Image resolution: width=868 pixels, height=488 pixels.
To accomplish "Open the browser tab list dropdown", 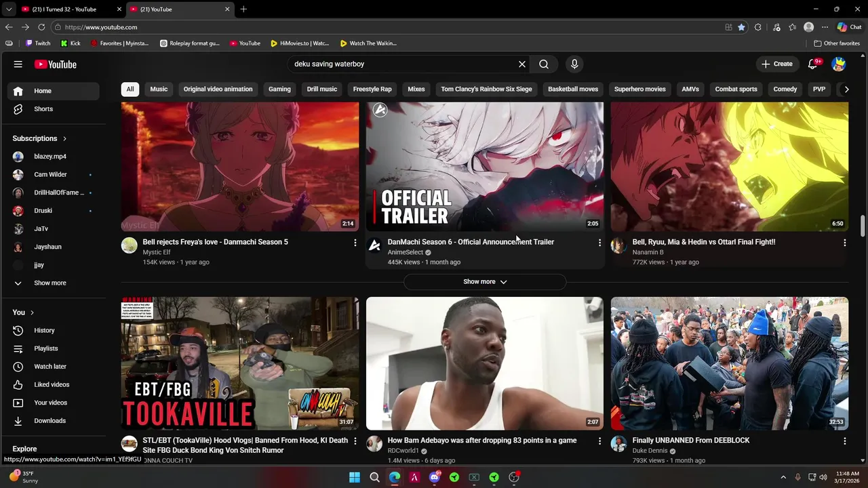I will (9, 9).
